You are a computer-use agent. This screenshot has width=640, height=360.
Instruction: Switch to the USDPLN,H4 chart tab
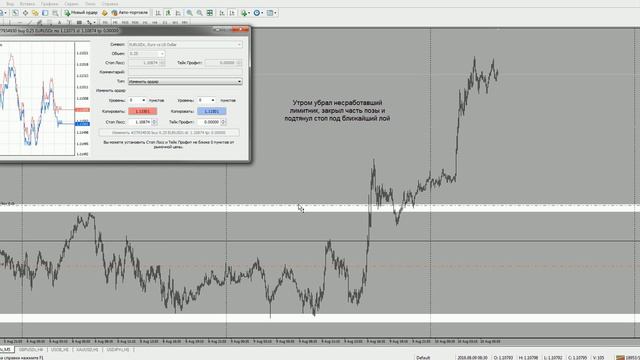pos(118,350)
